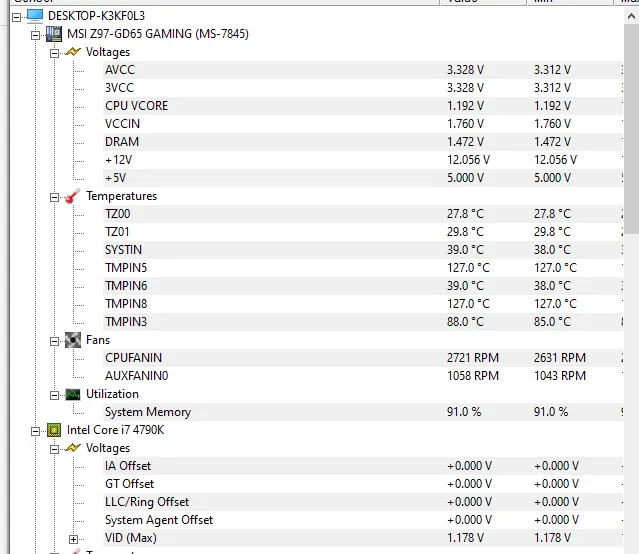Click the CPU VCORE value 1.192 V

pyautogui.click(x=465, y=106)
